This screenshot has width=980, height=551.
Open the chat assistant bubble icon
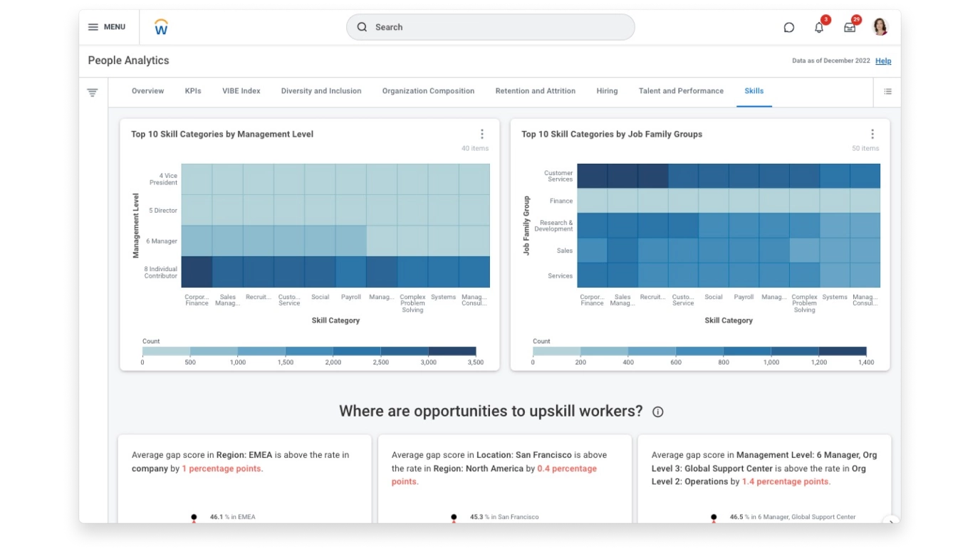(788, 28)
